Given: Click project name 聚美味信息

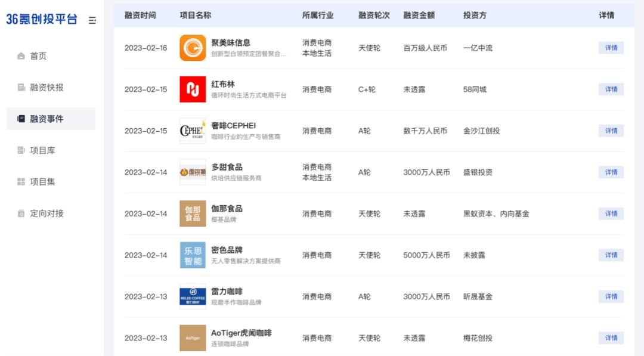Looking at the screenshot, I should 231,43.
